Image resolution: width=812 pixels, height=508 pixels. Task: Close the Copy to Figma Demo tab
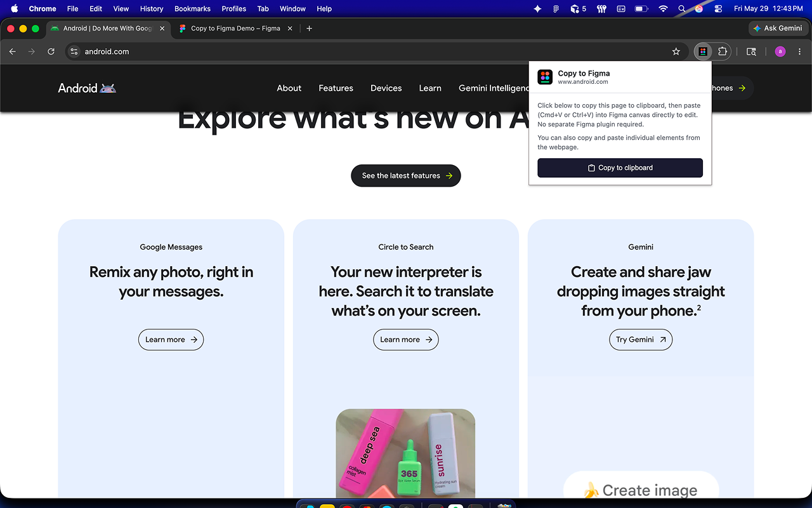tap(291, 29)
